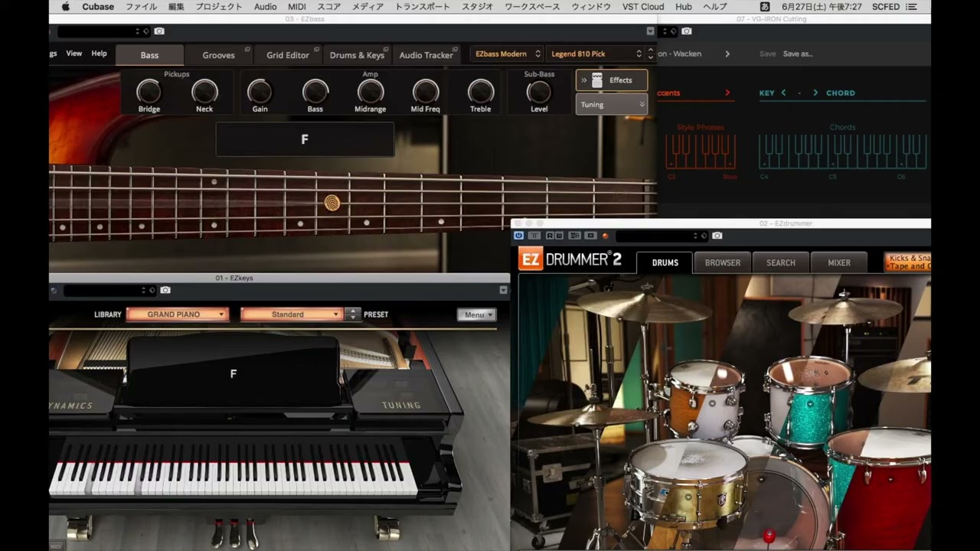Open the DRUMS tab in EZdrummer
This screenshot has width=980, height=551.
[x=665, y=262]
